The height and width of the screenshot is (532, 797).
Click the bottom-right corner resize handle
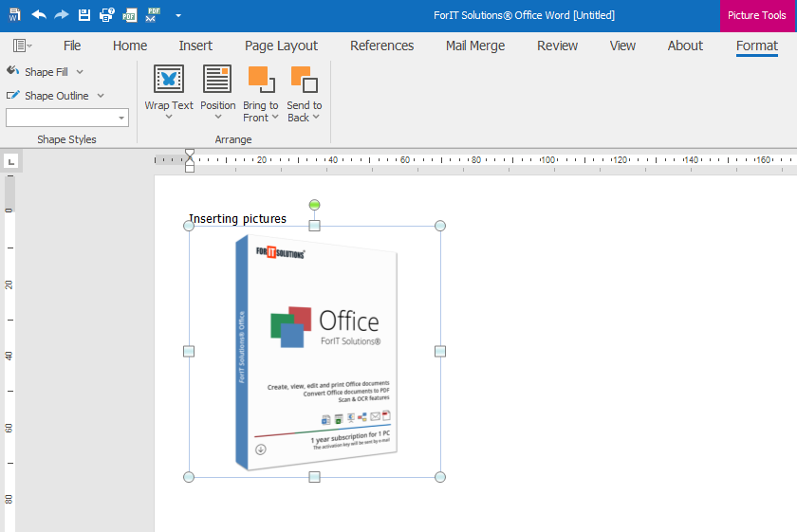click(x=440, y=477)
